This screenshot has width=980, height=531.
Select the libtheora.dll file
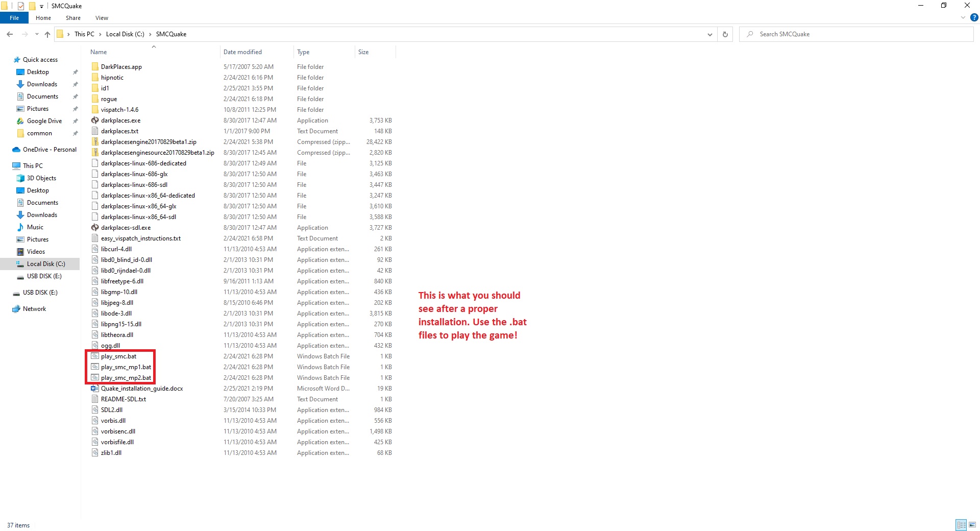tap(117, 335)
